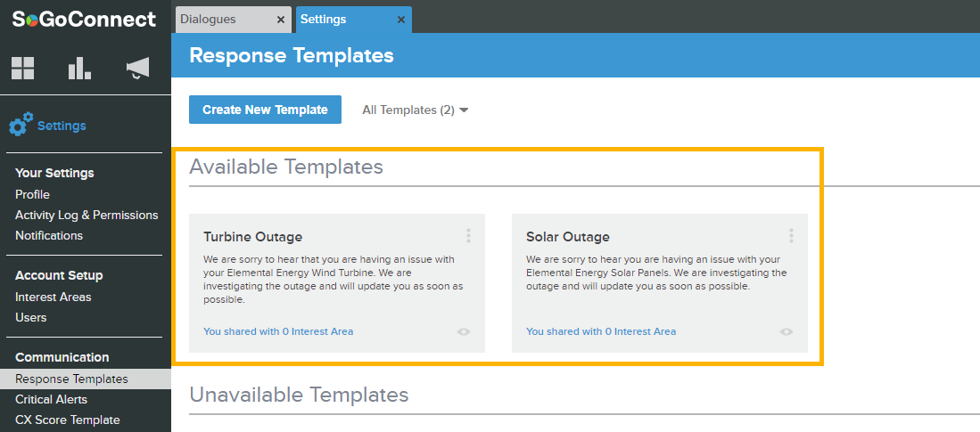
Task: Click the SoGoConnect logo
Action: coord(85,19)
